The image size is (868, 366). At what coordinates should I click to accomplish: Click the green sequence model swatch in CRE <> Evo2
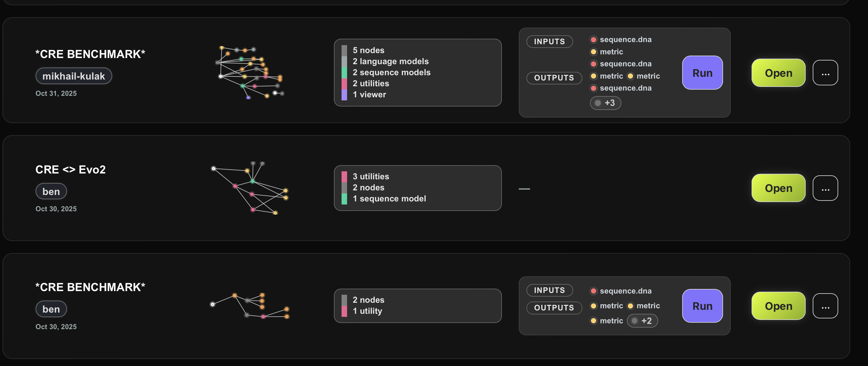[x=344, y=199]
